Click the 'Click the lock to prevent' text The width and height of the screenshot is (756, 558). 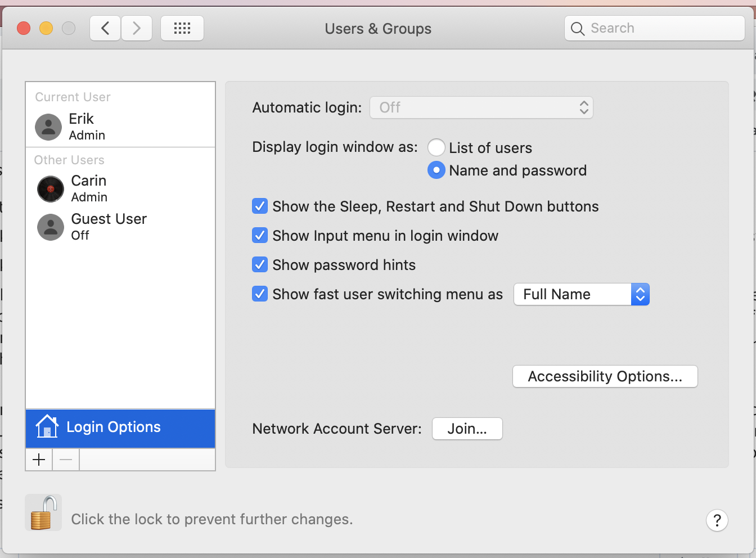[212, 519]
